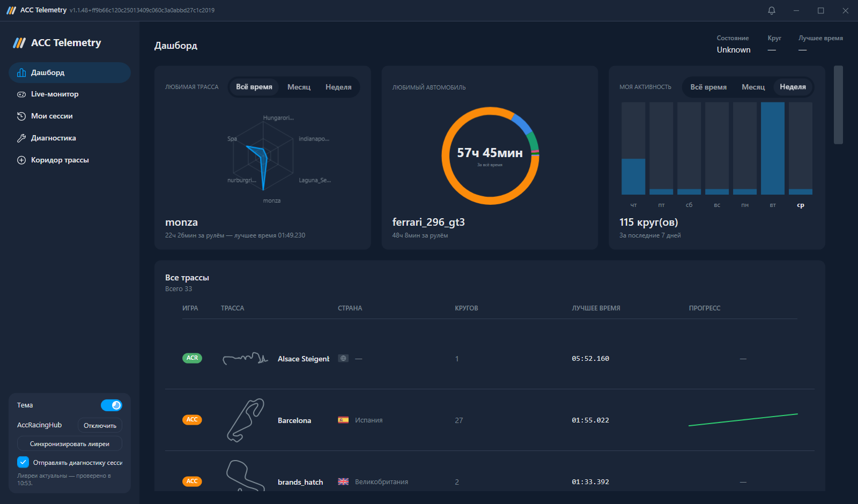Click the title bar app logo

click(x=11, y=10)
